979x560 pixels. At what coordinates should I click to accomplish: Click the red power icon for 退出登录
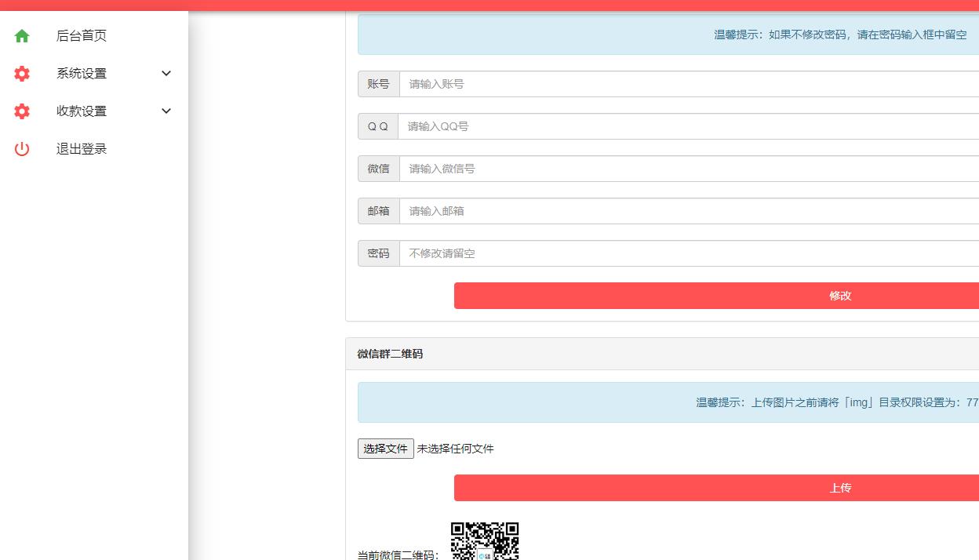click(22, 149)
